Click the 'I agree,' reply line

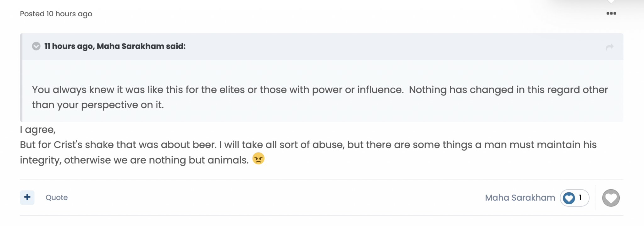pos(38,130)
